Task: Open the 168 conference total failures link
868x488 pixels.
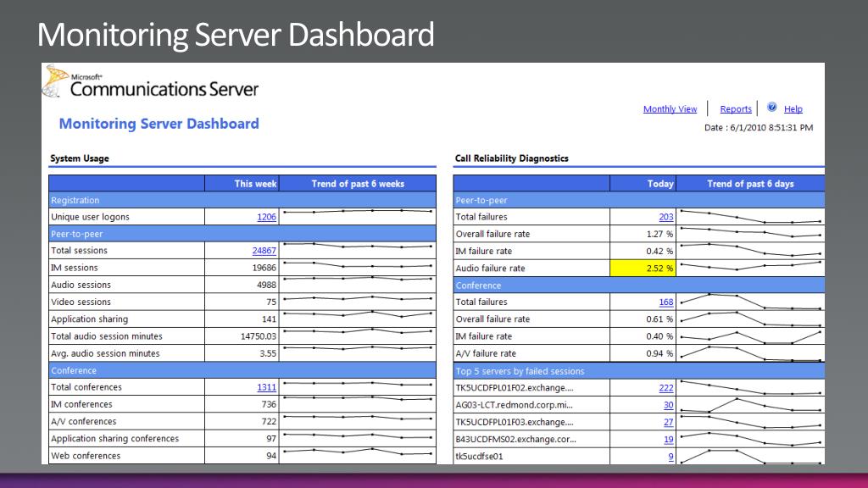Action: click(x=666, y=302)
